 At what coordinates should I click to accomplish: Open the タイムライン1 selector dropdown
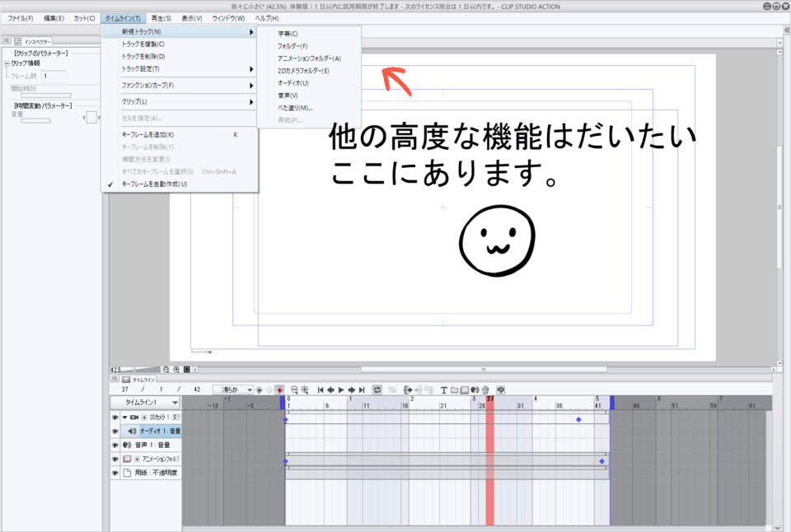(x=144, y=403)
